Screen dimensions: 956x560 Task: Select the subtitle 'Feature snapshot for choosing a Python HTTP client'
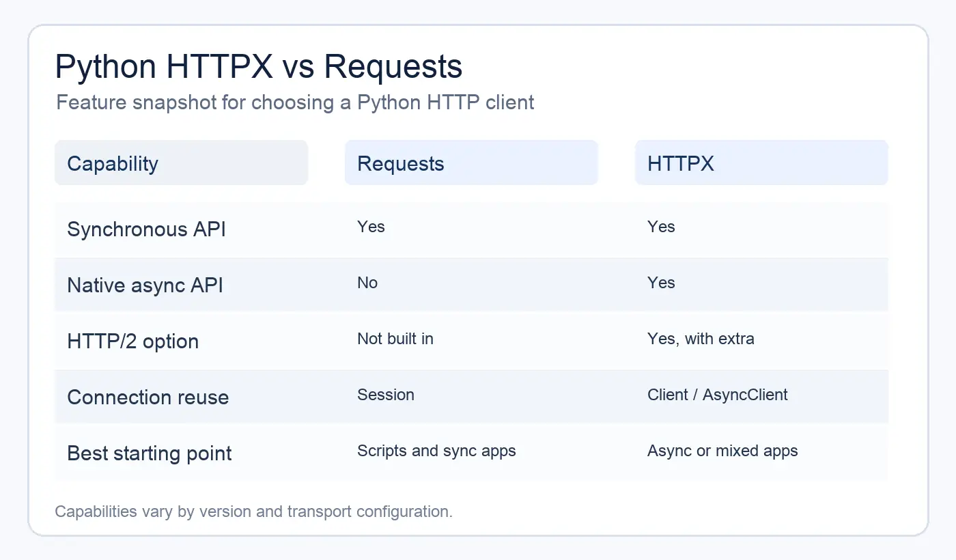(295, 102)
